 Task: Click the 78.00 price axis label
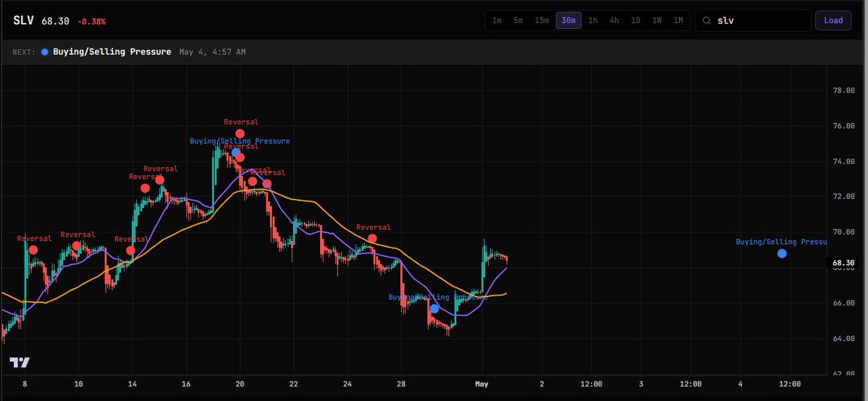pyautogui.click(x=843, y=90)
